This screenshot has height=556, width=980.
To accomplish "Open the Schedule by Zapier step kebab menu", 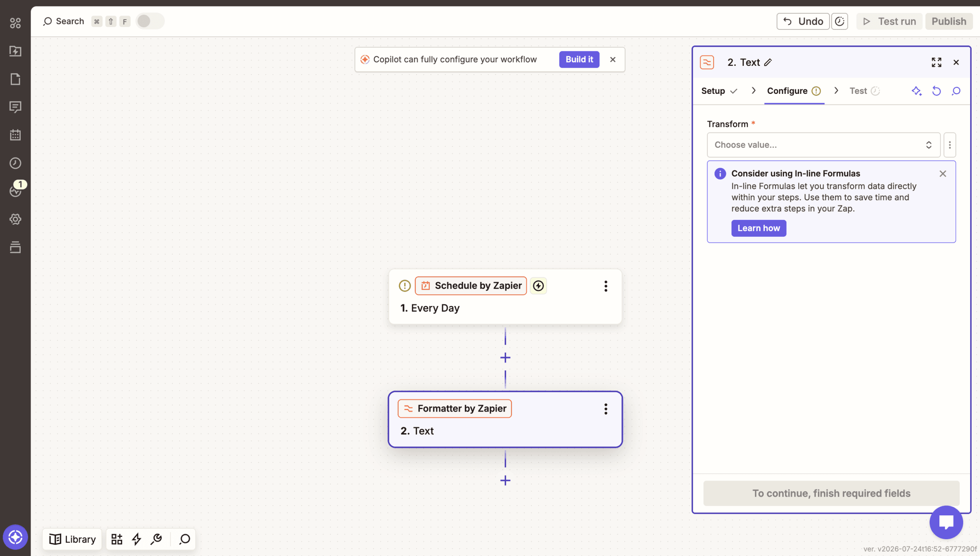I will point(606,286).
